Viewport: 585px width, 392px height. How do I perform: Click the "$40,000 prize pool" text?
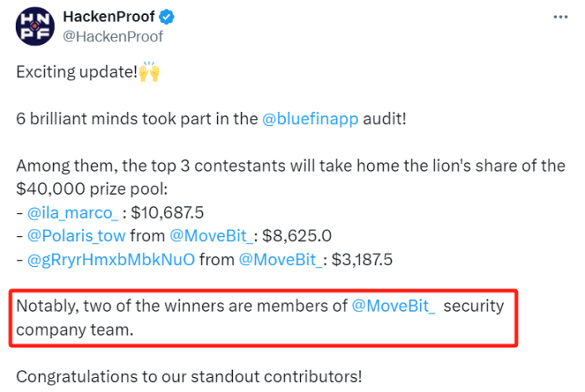coord(90,189)
